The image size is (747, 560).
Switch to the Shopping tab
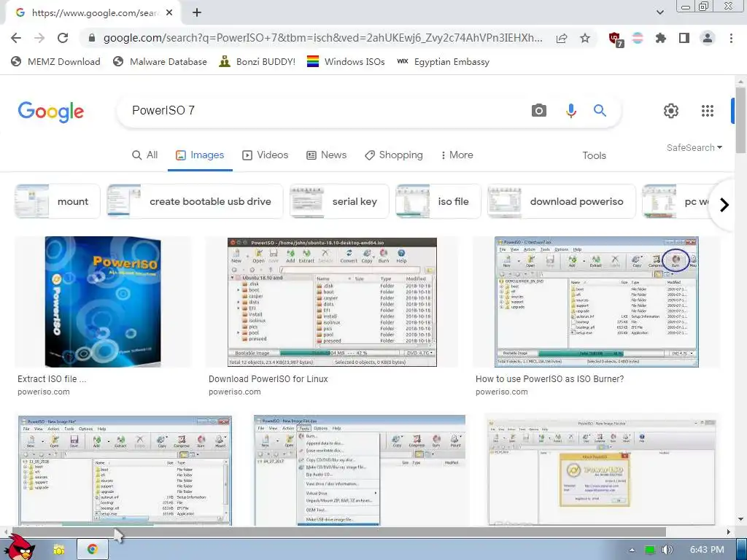click(x=394, y=155)
